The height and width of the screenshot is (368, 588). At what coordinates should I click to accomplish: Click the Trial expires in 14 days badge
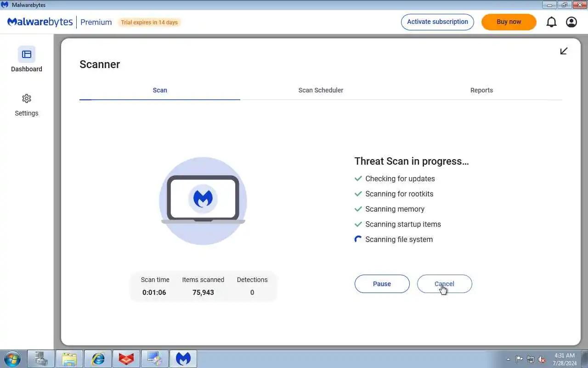pos(149,22)
